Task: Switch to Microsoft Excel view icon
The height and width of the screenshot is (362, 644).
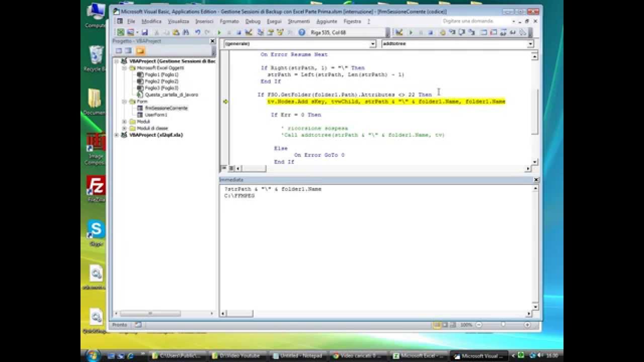Action: [x=120, y=32]
